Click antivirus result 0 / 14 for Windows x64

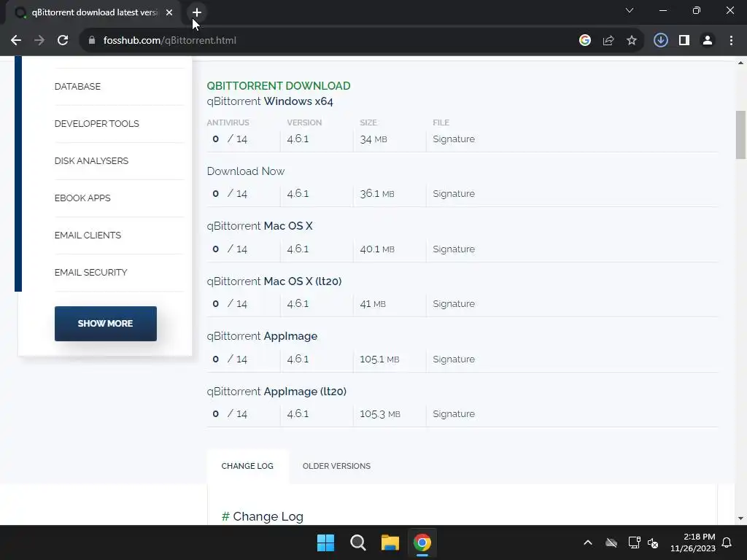230,139
